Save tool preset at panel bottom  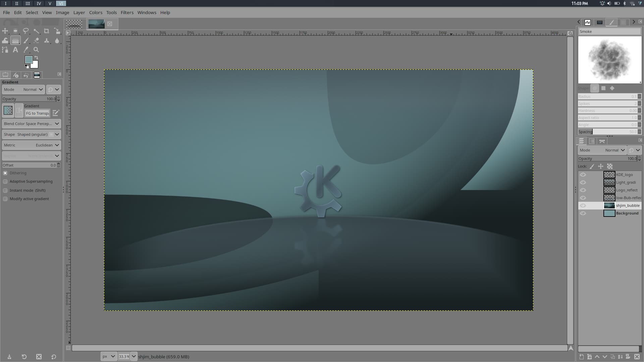click(x=9, y=357)
